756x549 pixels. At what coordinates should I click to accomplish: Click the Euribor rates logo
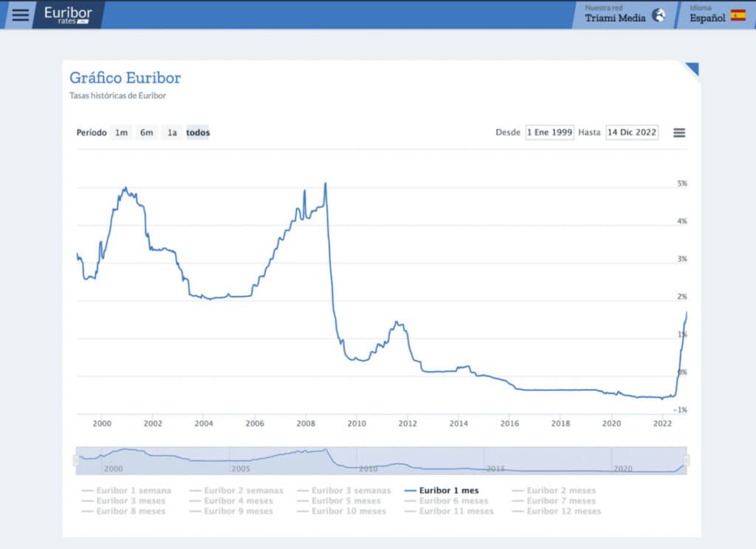click(x=67, y=15)
